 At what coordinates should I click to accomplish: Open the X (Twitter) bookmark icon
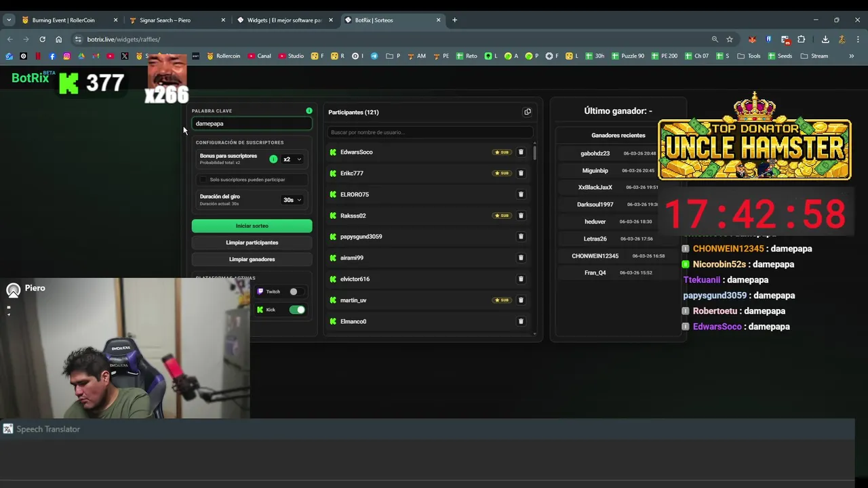tap(125, 56)
